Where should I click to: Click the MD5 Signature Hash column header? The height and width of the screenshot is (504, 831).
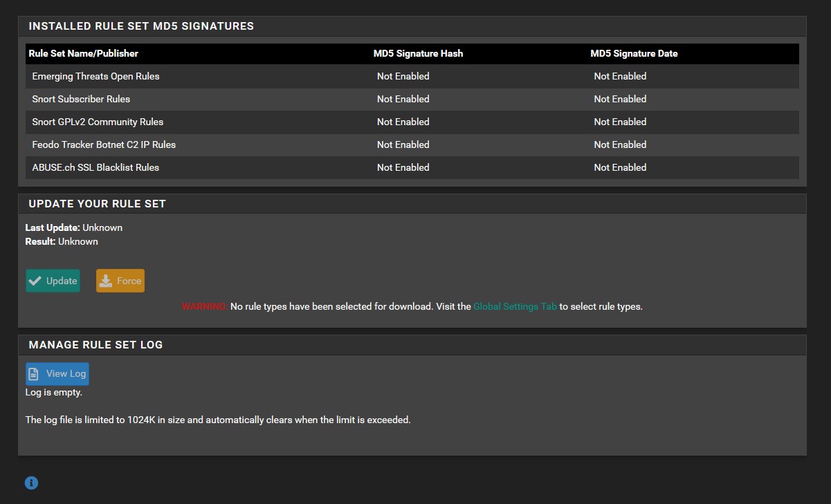tap(418, 53)
